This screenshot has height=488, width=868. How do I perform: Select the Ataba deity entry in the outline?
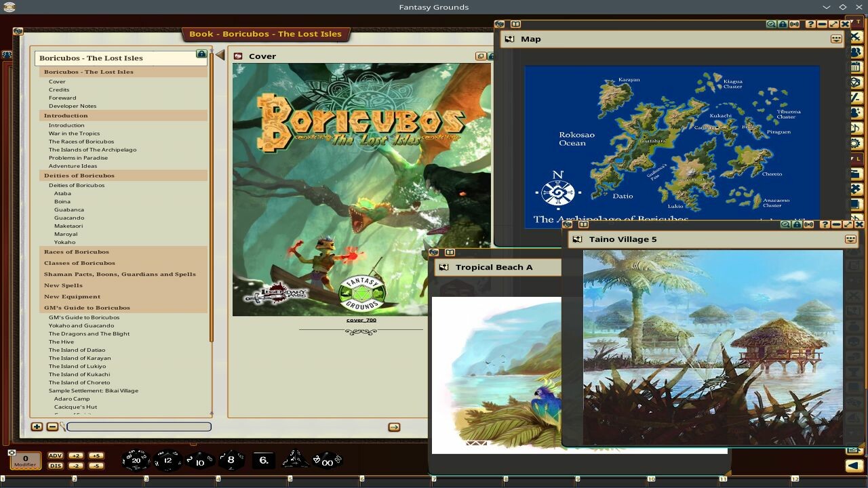click(x=62, y=192)
